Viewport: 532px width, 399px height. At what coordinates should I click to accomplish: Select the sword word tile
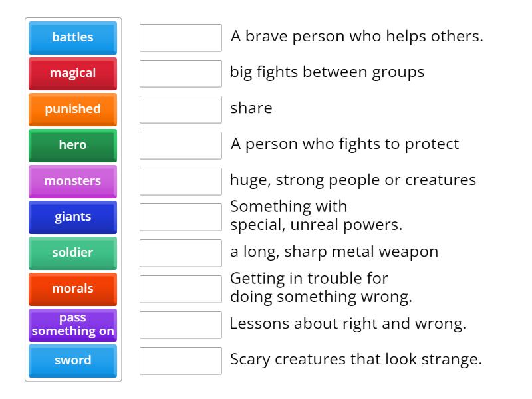pos(72,360)
